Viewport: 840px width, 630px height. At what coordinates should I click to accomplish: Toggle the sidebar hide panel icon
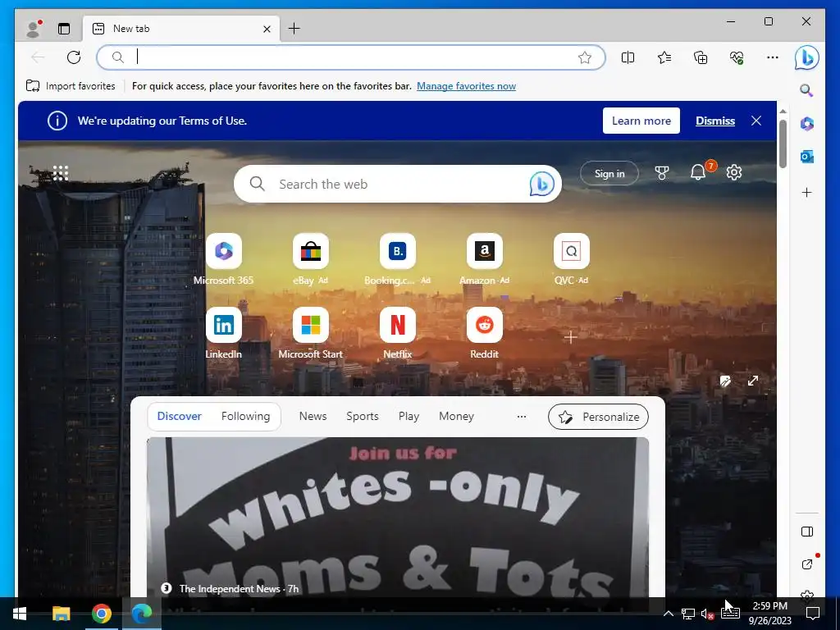click(807, 532)
